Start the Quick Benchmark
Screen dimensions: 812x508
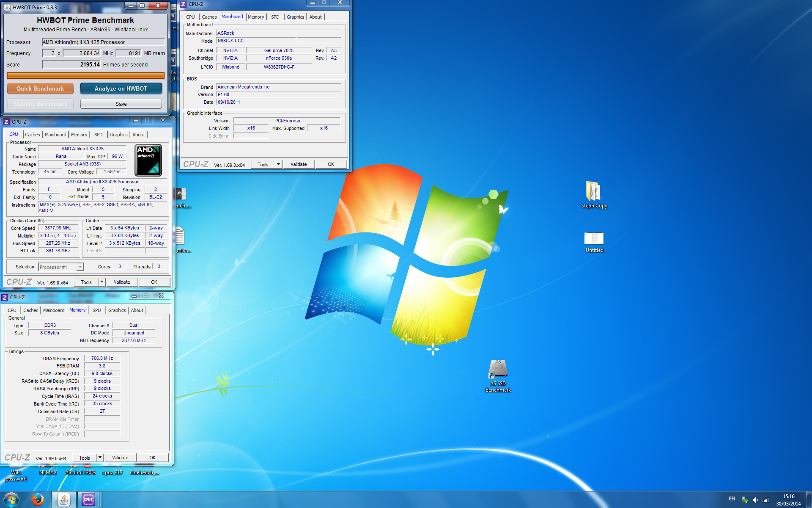[40, 88]
